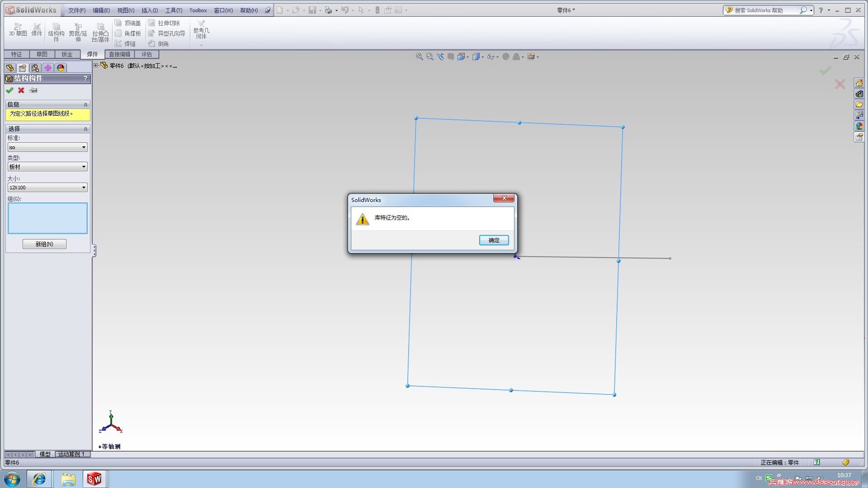Open the DisplayManager color ball tab
The height and width of the screenshot is (488, 868).
(61, 68)
